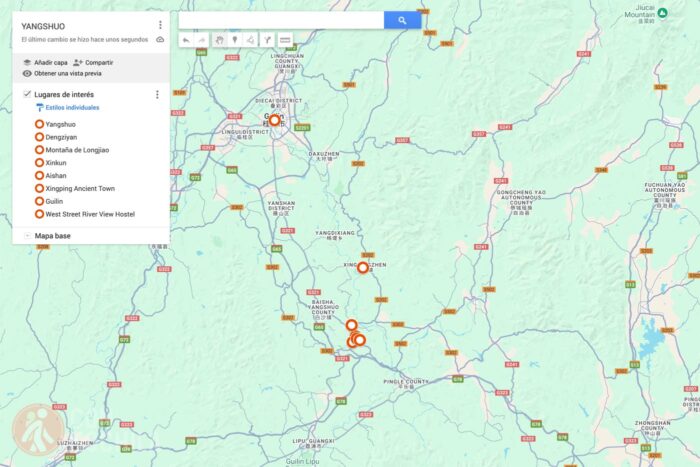Click the paint roller icon beside Estilos individuales
Viewport: 700px width, 467px height.
(x=39, y=108)
